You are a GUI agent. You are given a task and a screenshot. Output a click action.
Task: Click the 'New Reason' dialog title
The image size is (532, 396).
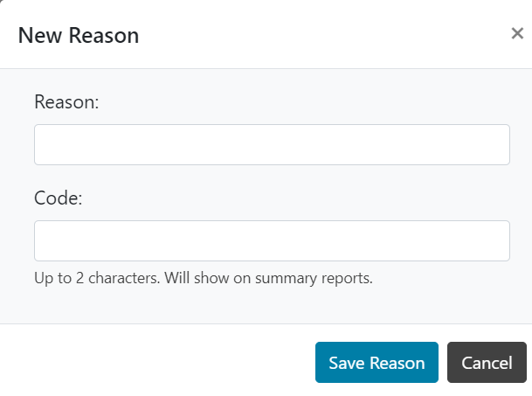coord(79,35)
